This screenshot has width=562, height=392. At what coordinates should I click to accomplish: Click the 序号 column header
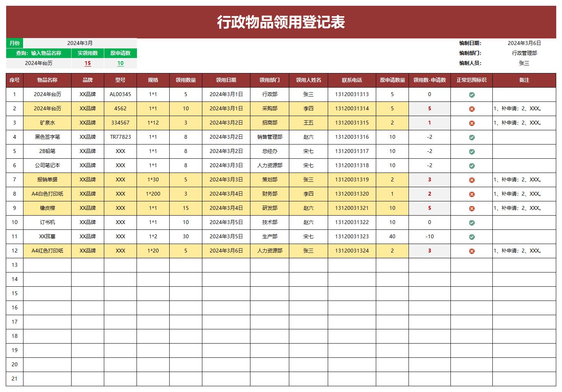coord(15,80)
